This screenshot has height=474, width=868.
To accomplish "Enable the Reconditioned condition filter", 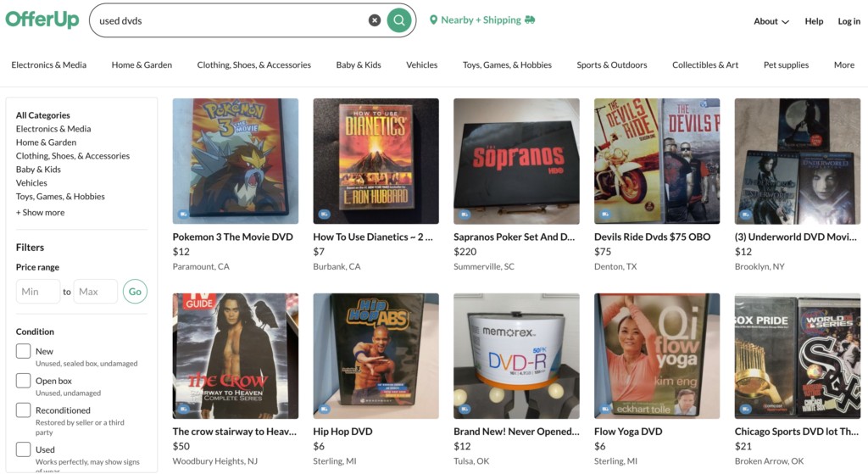I will coord(23,410).
